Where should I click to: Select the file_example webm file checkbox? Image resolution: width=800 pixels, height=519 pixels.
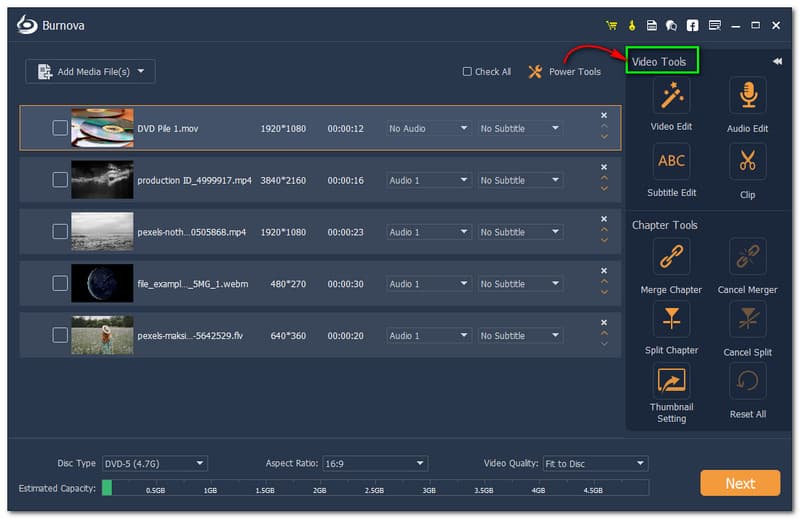(x=60, y=284)
